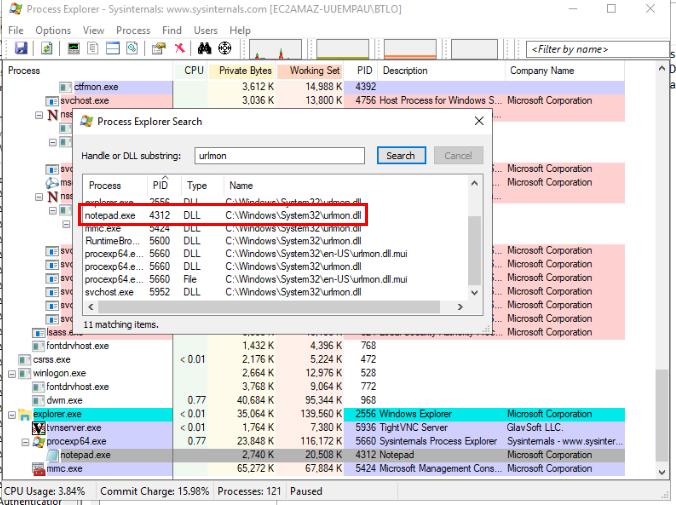Viewport: 676px width, 505px height.
Task: Open the Options menu
Action: click(x=53, y=30)
